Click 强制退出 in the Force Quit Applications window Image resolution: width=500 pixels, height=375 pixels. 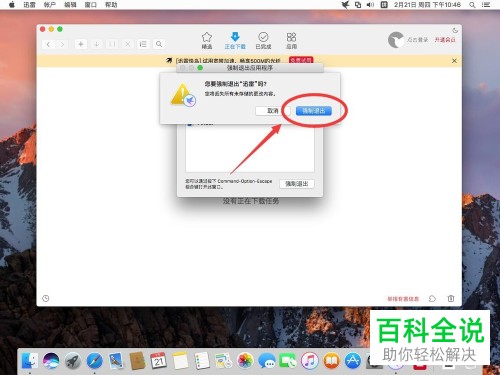[297, 184]
